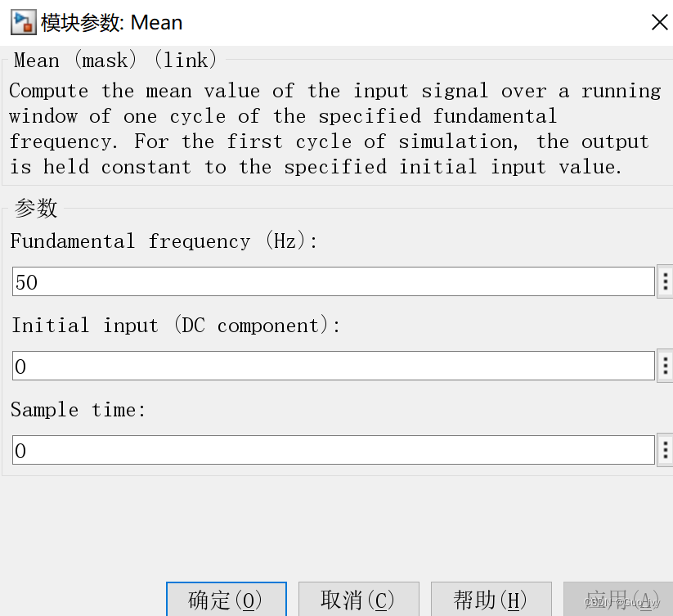Click the Initial input DC component field
The width and height of the screenshot is (673, 616).
click(x=334, y=366)
